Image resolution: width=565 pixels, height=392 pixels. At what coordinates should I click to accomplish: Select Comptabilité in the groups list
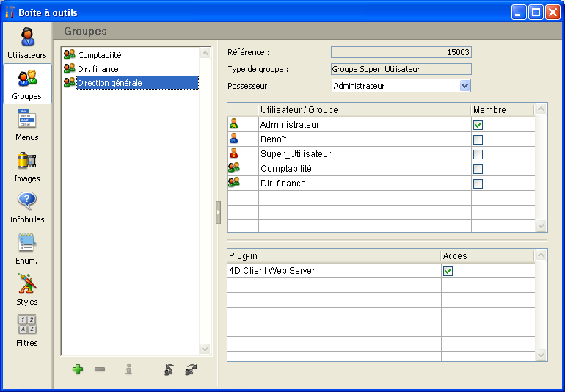point(100,55)
